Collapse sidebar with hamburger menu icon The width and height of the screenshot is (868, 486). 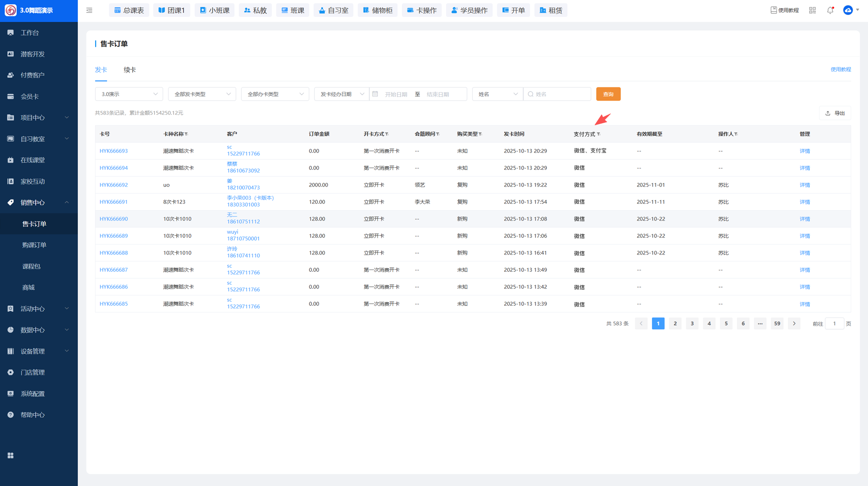(x=89, y=10)
